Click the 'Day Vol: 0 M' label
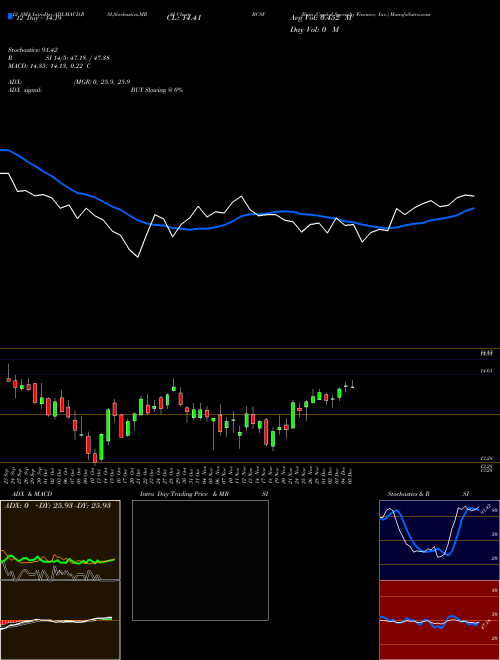The width and height of the screenshot is (500, 660). click(314, 29)
